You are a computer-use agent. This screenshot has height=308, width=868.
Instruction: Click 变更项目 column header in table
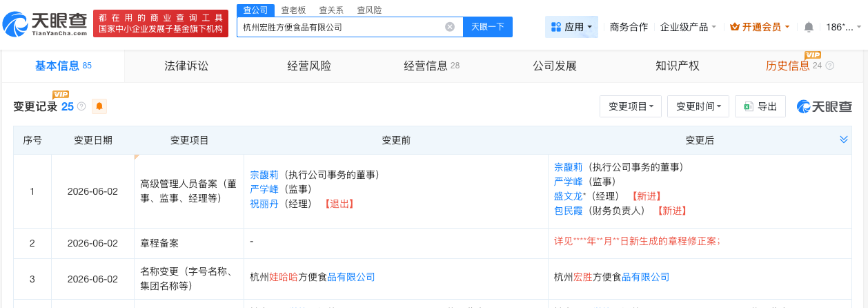coord(190,140)
